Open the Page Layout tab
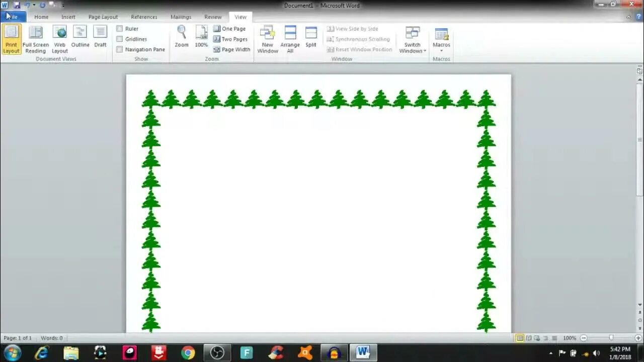 (103, 17)
